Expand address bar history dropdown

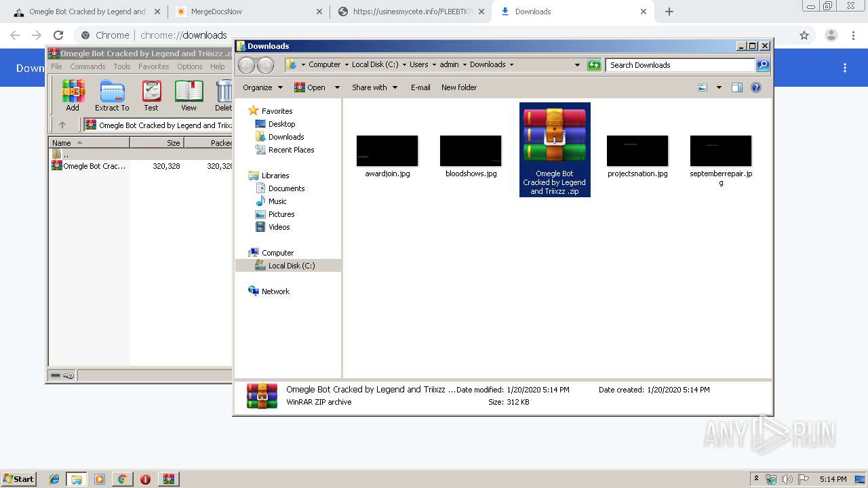(x=577, y=65)
